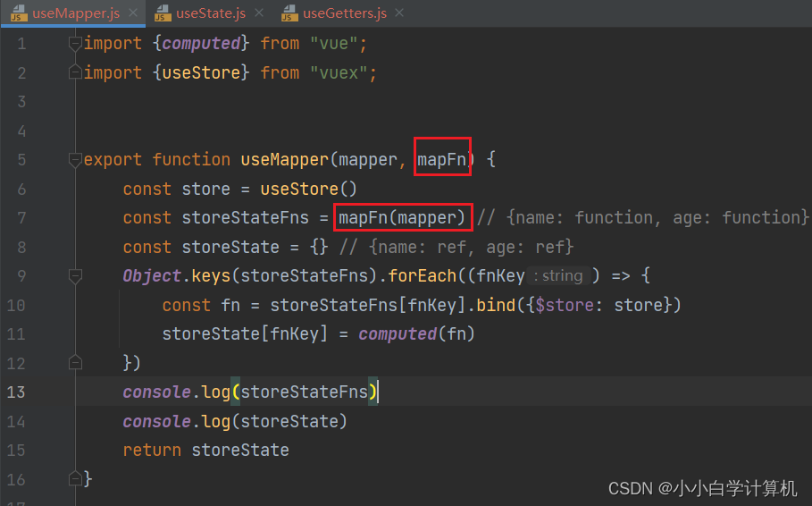812x506 pixels.
Task: Click the '{name: ref, age: ref}' comment
Action: [x=472, y=247]
